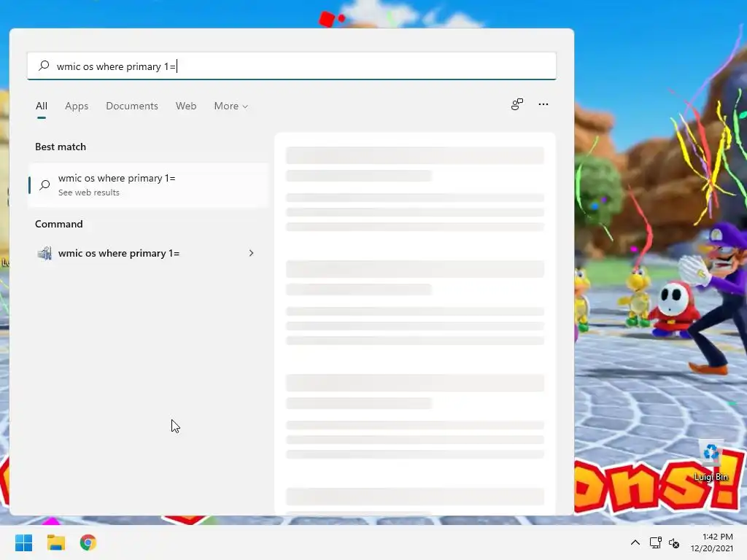This screenshot has width=747, height=560.
Task: Select the All tab
Action: point(42,106)
